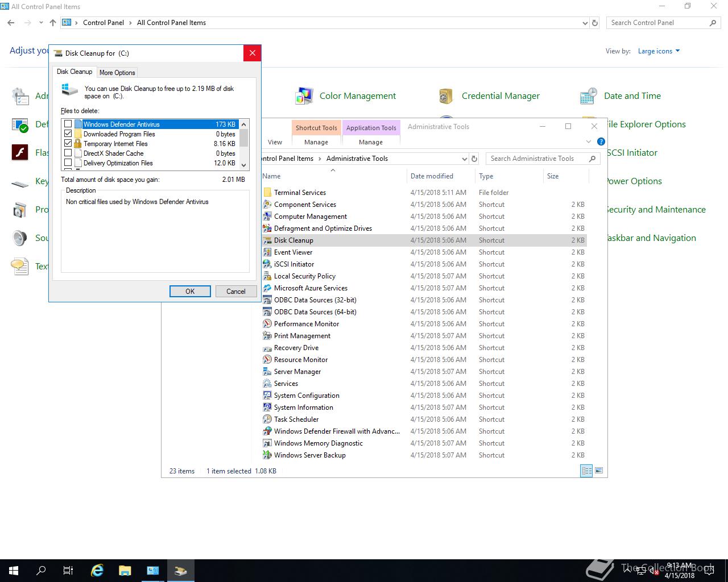Click the ODBC Data Sources (32-bit) icon
Screen dimensions: 728x582
click(267, 300)
